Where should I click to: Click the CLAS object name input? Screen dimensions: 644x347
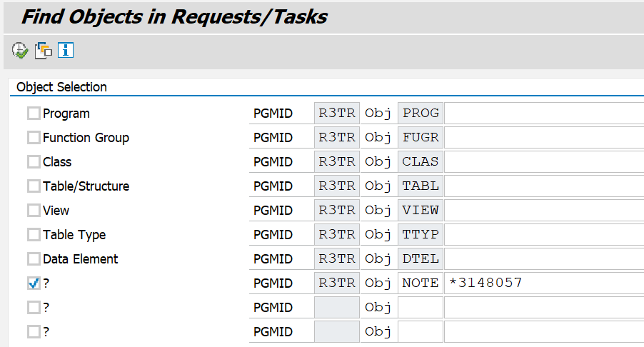pyautogui.click(x=543, y=162)
